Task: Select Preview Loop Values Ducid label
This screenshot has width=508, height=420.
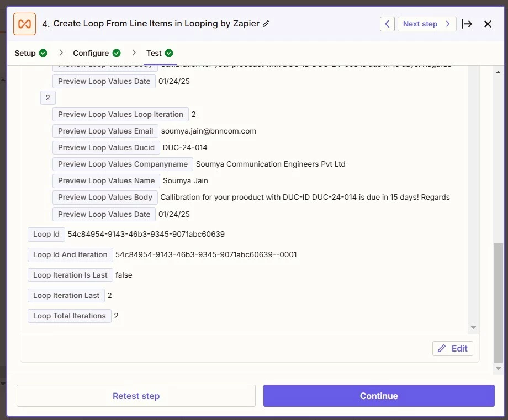Action: pos(106,147)
